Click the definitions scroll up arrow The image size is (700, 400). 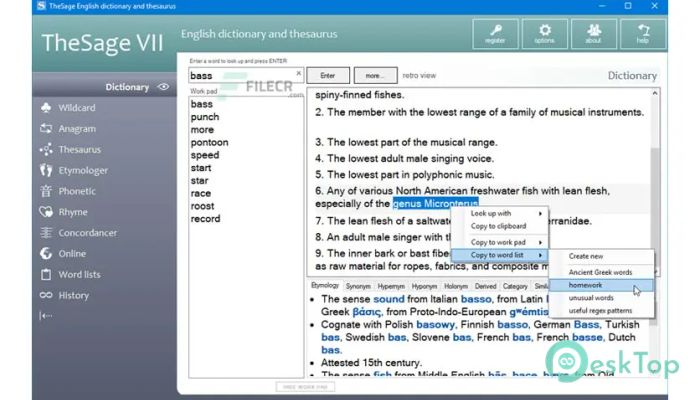click(654, 93)
